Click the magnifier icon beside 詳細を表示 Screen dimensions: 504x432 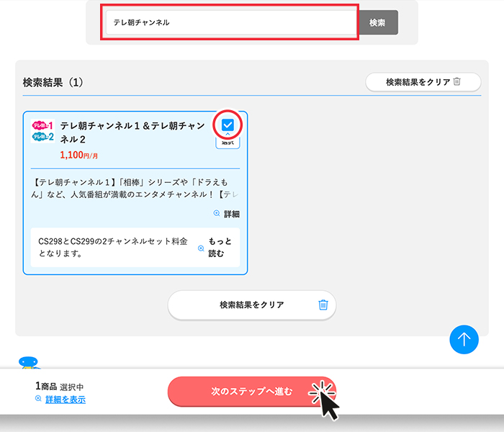point(38,399)
